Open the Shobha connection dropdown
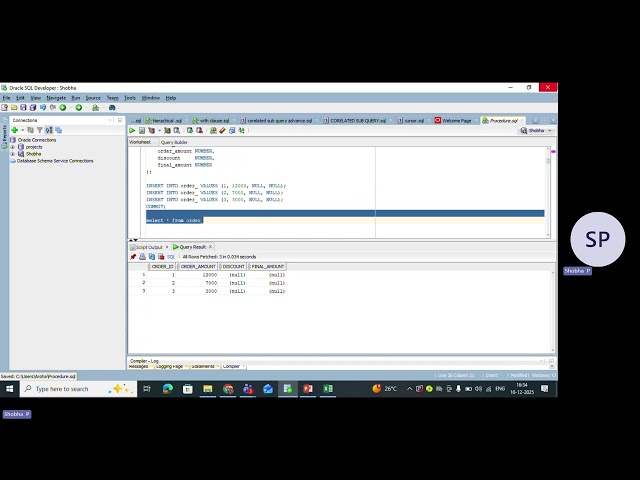Screen dimensions: 640x480 coord(536,131)
